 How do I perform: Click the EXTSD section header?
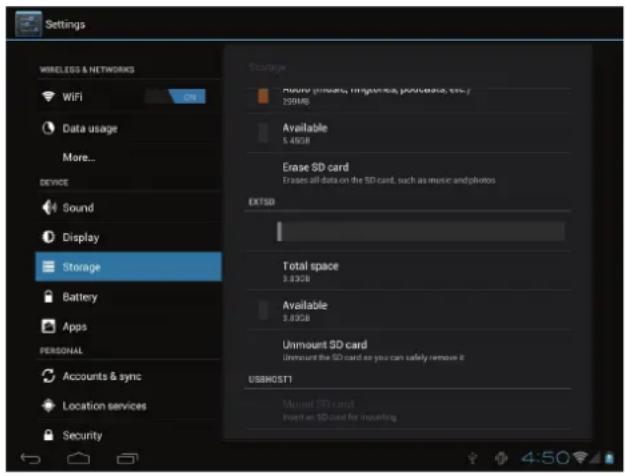pos(261,202)
